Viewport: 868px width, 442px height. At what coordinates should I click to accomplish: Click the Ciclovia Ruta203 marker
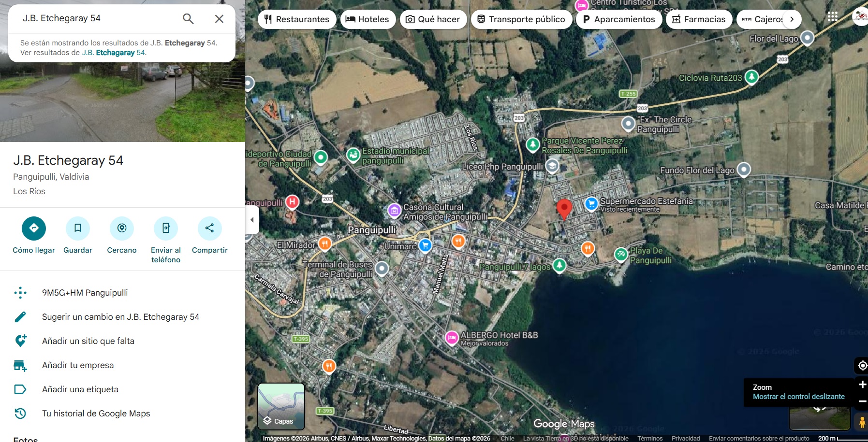click(751, 77)
